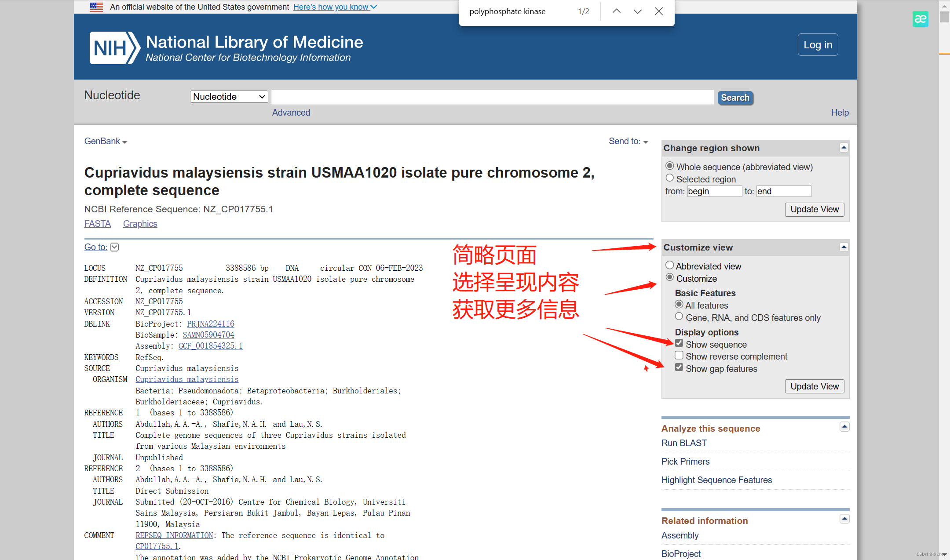
Task: Click the NIH logo icon
Action: [x=114, y=48]
